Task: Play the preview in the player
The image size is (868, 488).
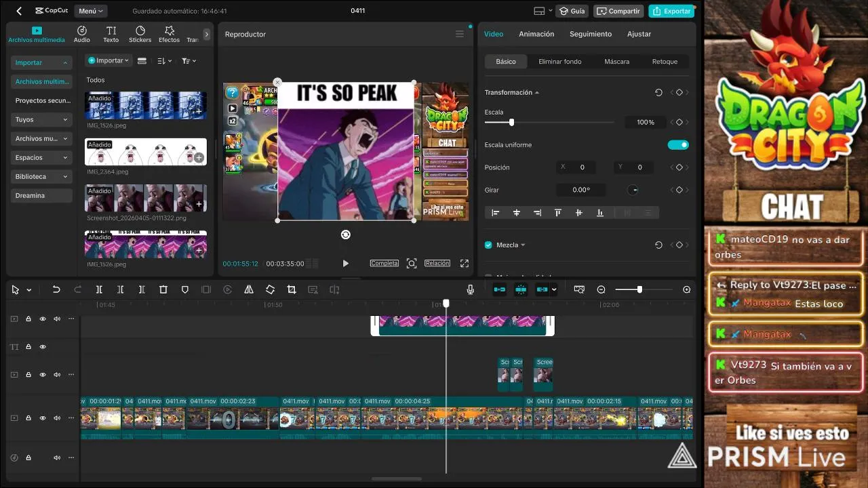Action: [345, 264]
